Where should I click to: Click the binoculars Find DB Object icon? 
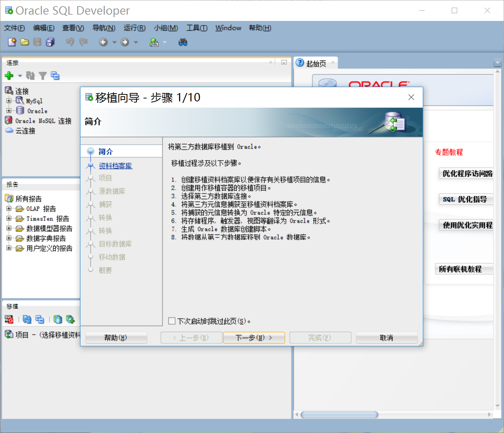pyautogui.click(x=183, y=42)
